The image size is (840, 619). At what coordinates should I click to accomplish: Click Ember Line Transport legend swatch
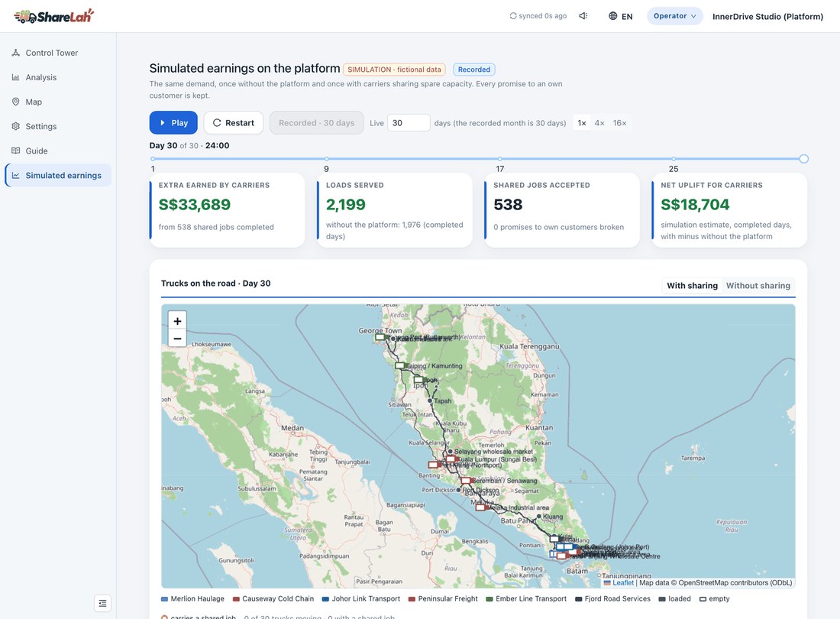tap(489, 599)
